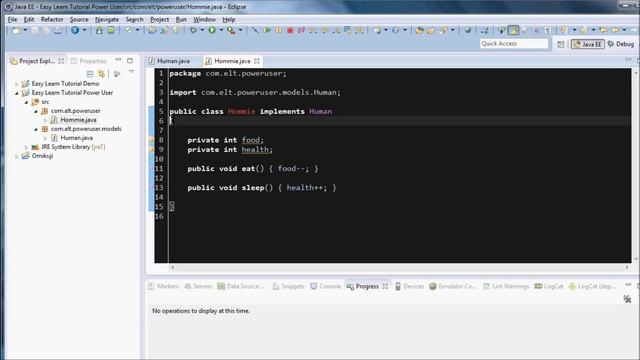Switch to the LogCat tab
The height and width of the screenshot is (360, 640).
549,286
